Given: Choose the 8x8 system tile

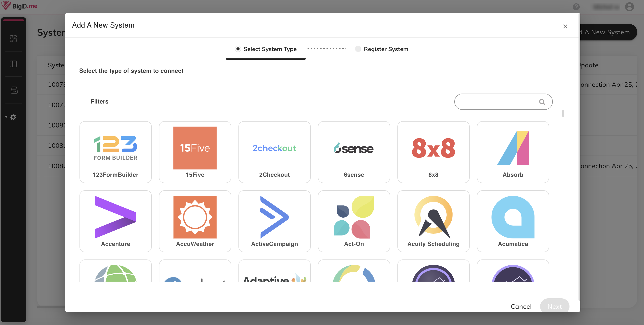Looking at the screenshot, I should click(433, 152).
